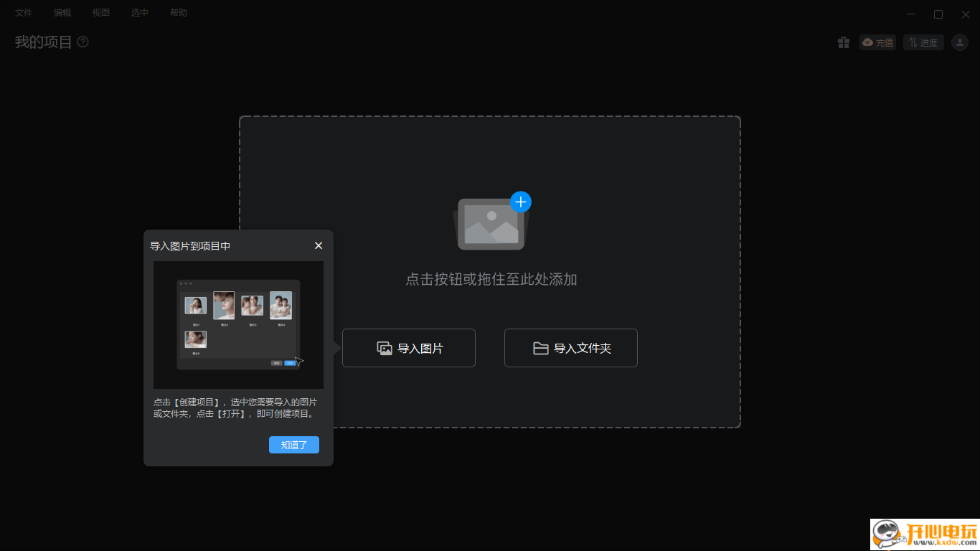
Task: Click the cloud icon on the 充值 button
Action: [x=866, y=42]
